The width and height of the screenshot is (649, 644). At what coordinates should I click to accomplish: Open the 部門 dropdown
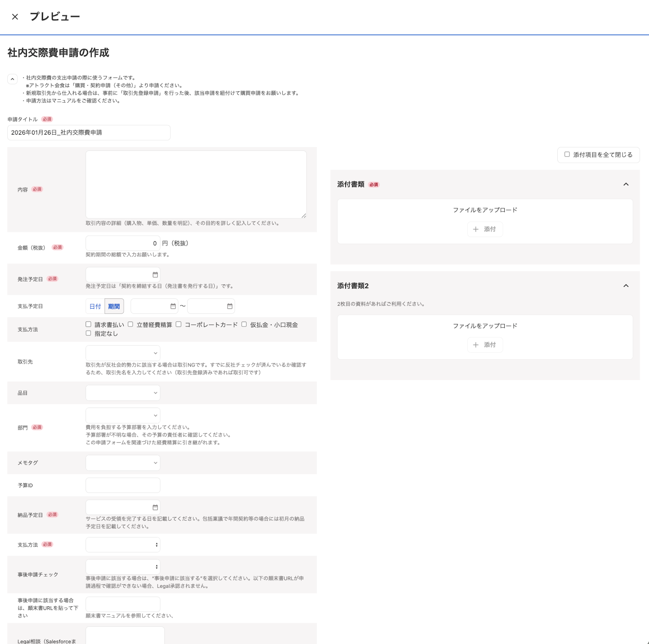[x=123, y=416]
